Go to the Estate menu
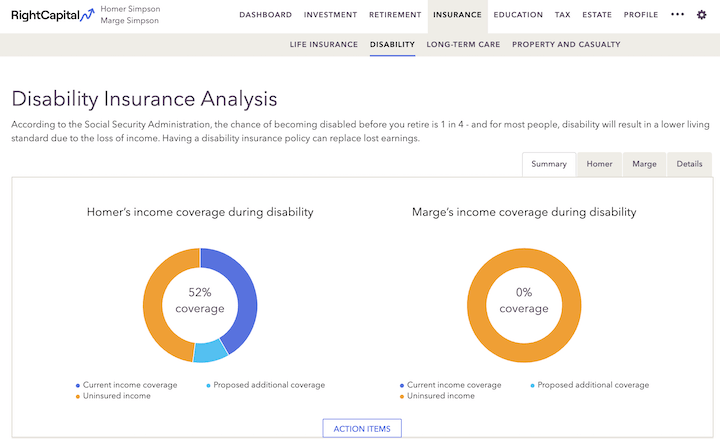 point(597,15)
